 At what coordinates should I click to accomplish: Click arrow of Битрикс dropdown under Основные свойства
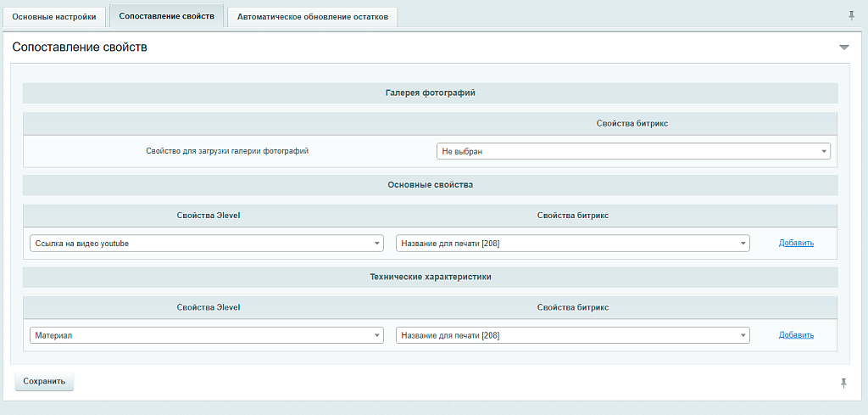[743, 244]
